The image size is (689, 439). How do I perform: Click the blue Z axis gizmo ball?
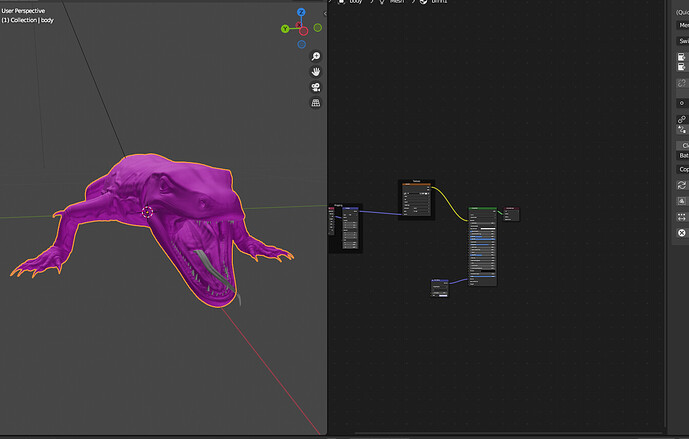coord(301,12)
